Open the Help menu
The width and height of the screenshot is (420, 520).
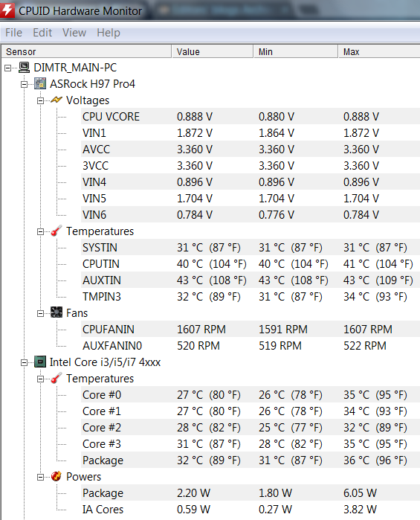click(109, 33)
